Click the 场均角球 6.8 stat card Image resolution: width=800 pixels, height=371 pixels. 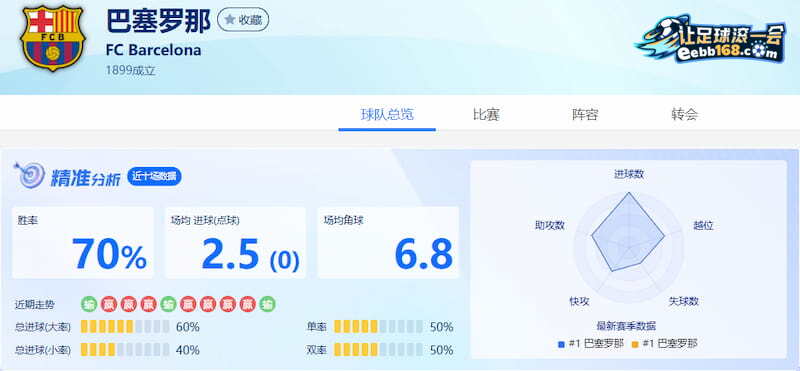pos(388,242)
